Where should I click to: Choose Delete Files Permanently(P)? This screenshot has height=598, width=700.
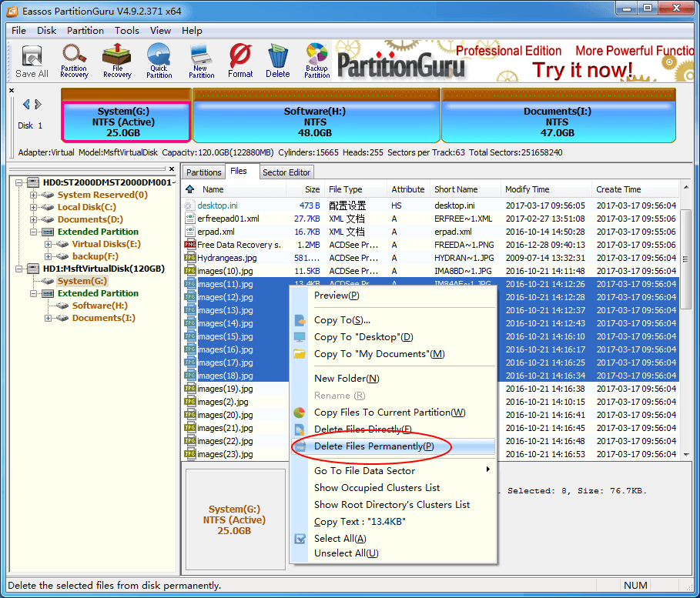(393, 446)
